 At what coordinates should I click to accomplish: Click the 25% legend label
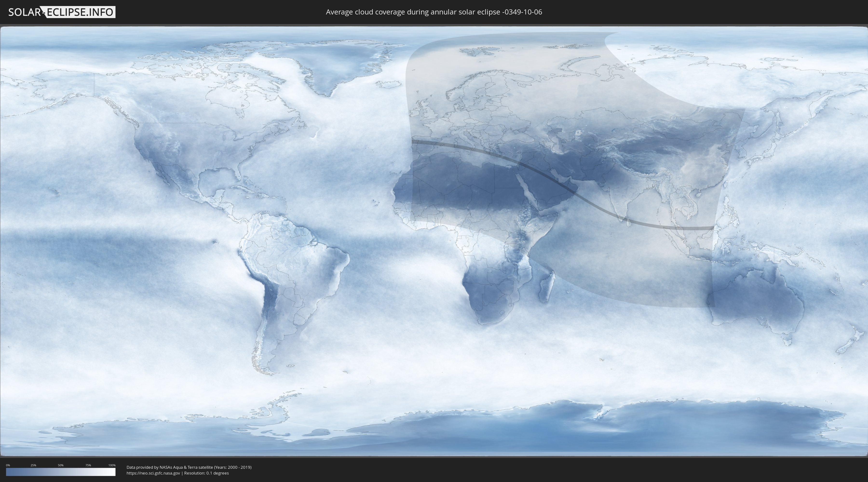click(33, 465)
